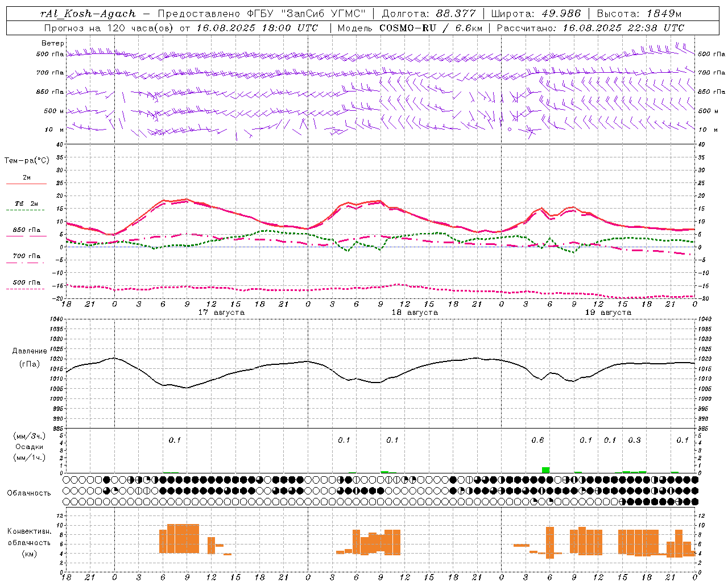Select the text Предоставлено ФГБУ "ЗапСиб УГМС"

262,14
